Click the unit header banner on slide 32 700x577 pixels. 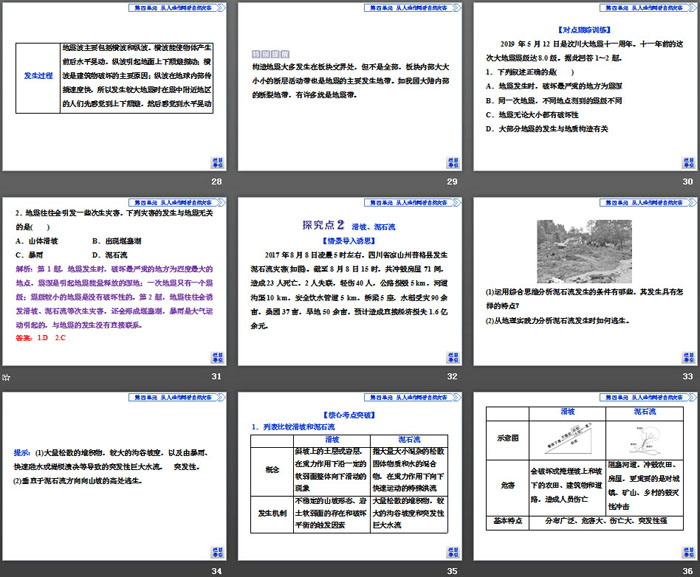[412, 202]
